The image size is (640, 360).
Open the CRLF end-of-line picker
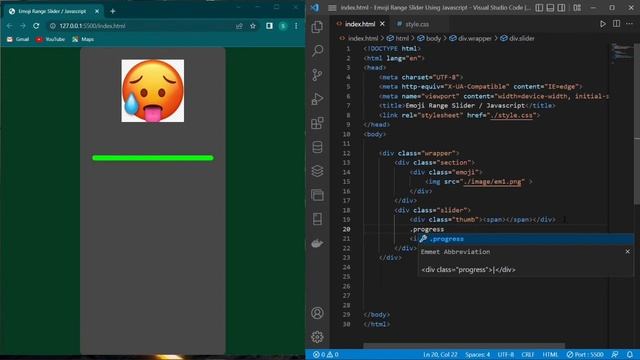[527, 354]
